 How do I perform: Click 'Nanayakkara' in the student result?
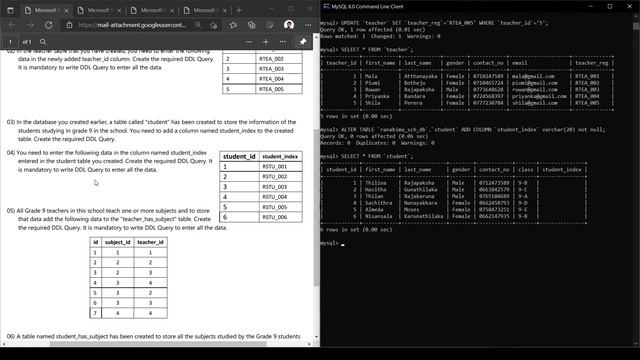click(420, 203)
